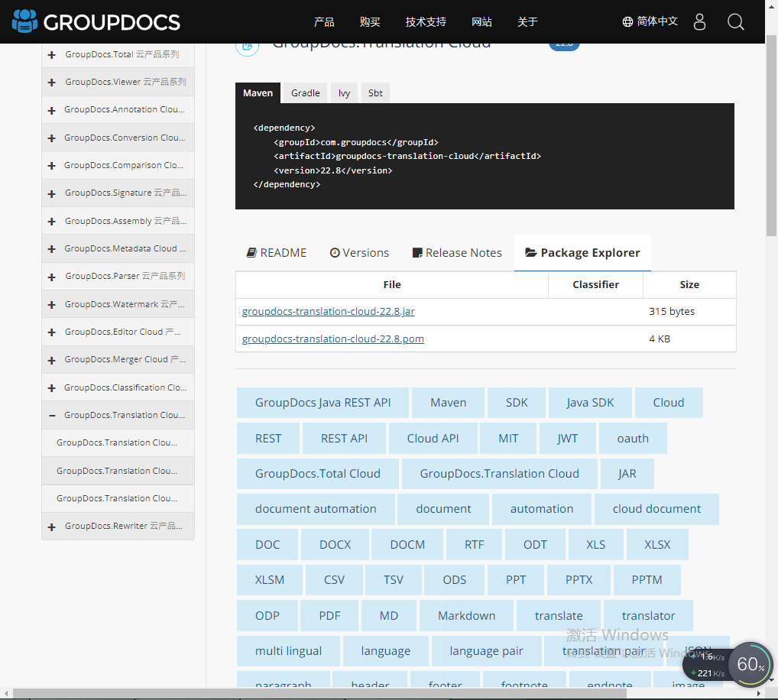Open the 简体中文 language selector
Viewport: 778px width, 700px height.
click(650, 21)
